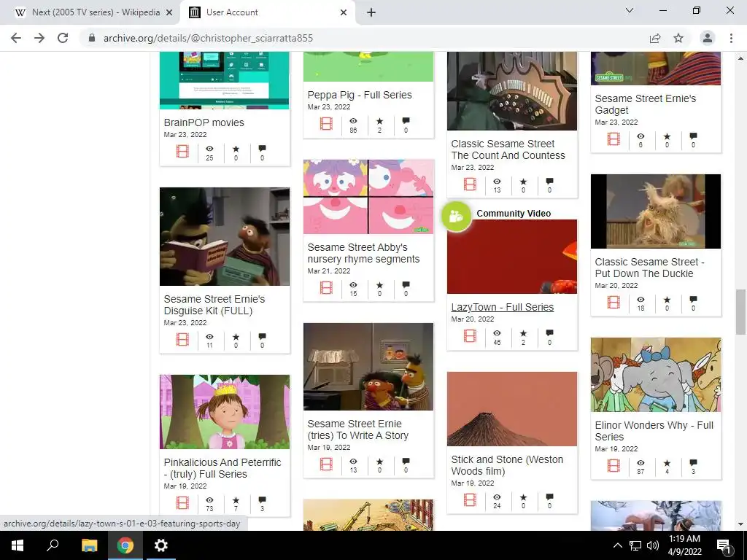The height and width of the screenshot is (560, 747).
Task: Click favorites star on Pinkalicious And Peterrific card
Action: [236, 500]
